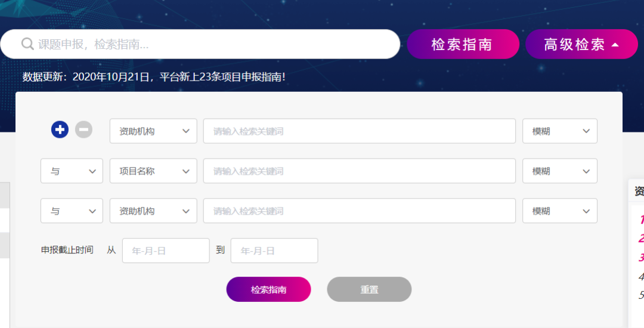
Task: Click the gray 重置 reset button
Action: pos(369,289)
